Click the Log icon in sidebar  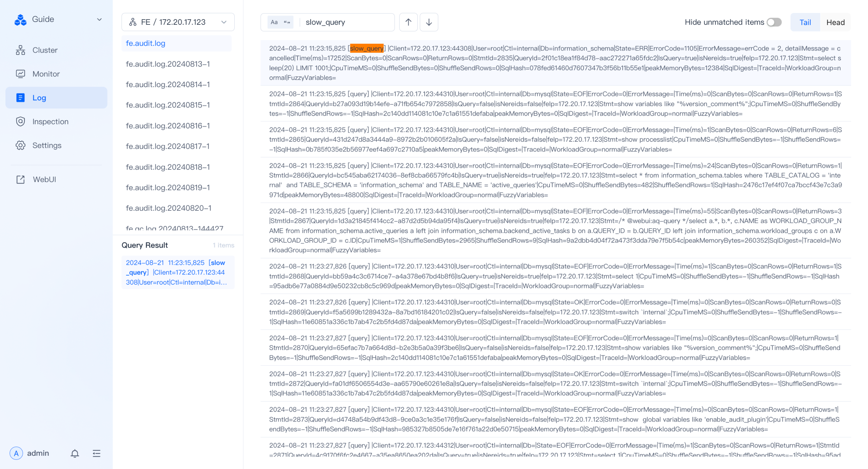[x=21, y=98]
